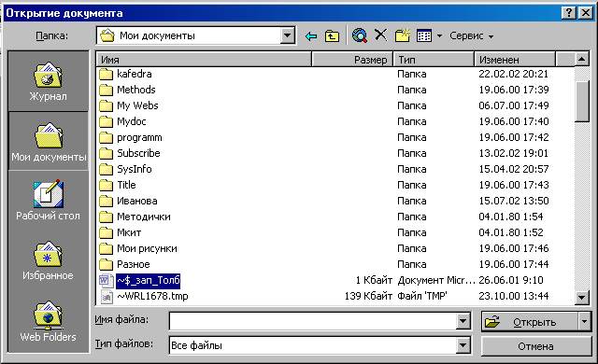Click the Все файлы file type field
This screenshot has width=598, height=364.
pos(313,345)
